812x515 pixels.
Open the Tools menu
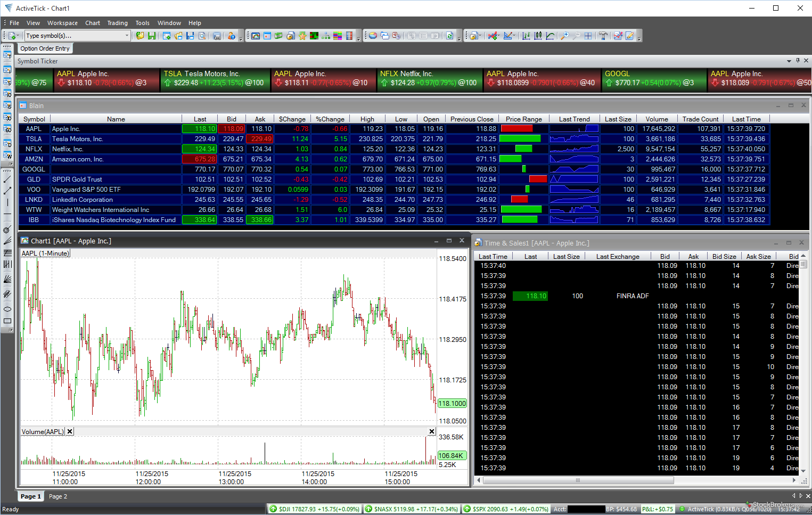pyautogui.click(x=142, y=23)
